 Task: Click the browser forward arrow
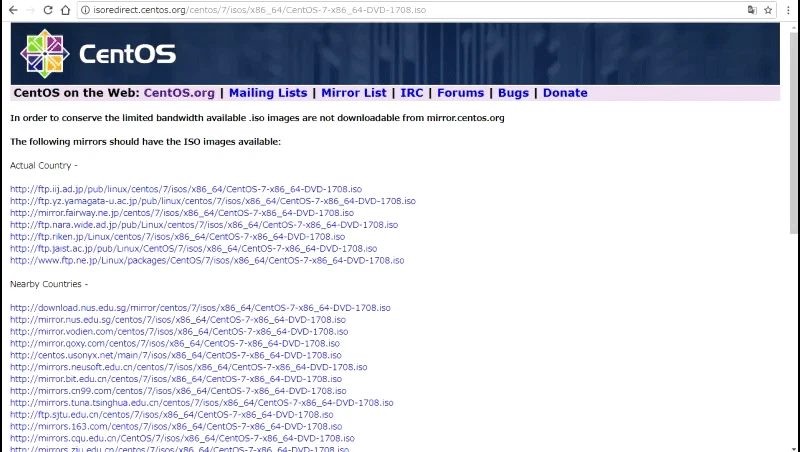(31, 10)
